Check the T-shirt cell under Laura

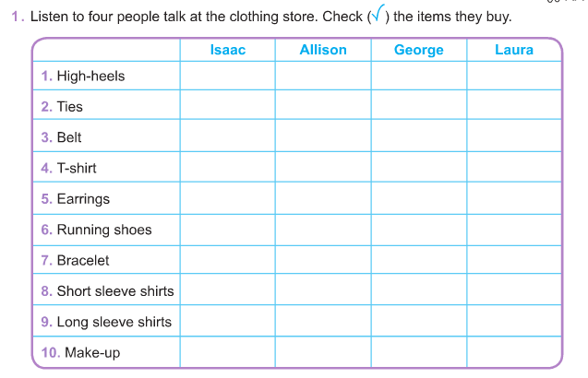[514, 168]
